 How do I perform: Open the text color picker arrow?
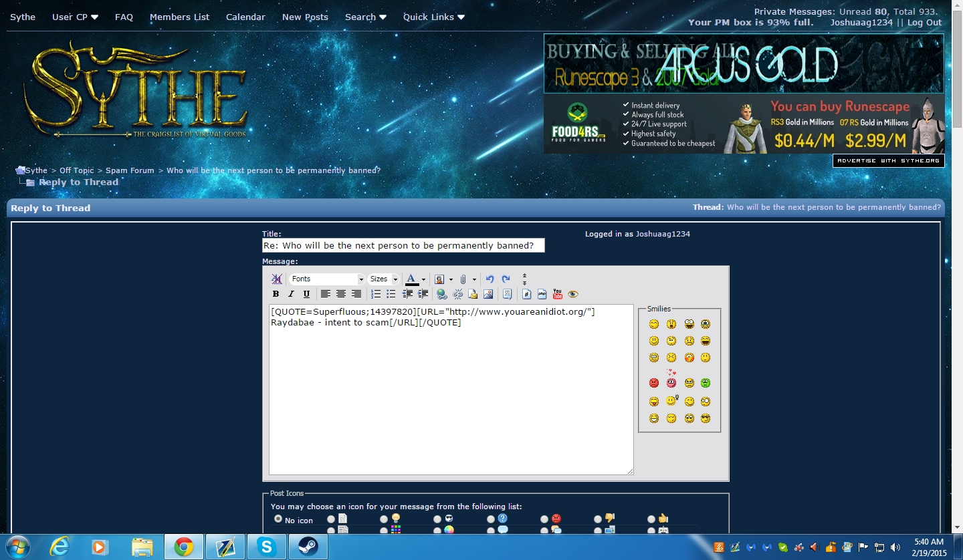coord(423,279)
